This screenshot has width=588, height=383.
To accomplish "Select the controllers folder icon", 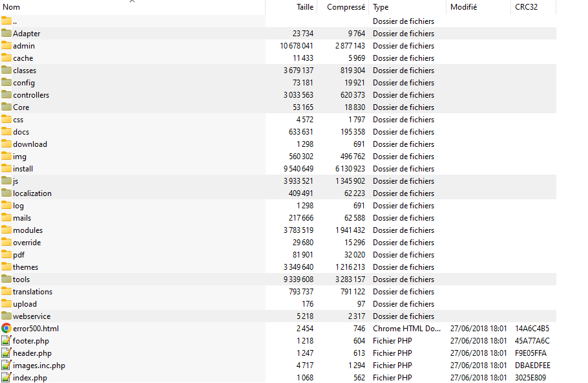I will [6, 94].
